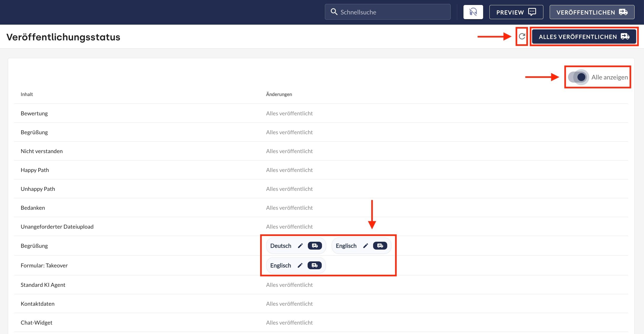Click the Alles veröffentlichen button

[584, 37]
